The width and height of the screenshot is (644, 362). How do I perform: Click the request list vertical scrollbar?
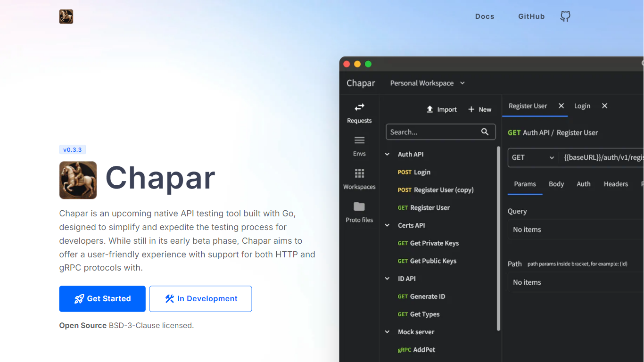499,238
